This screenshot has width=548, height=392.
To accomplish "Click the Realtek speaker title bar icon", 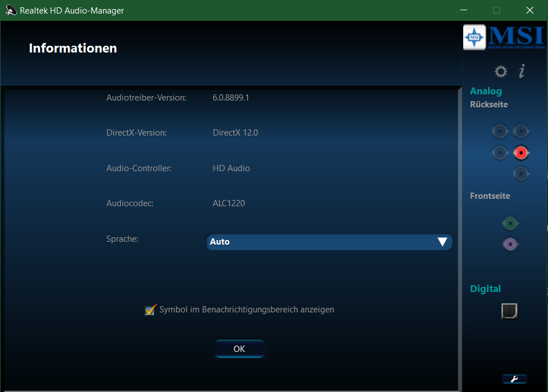I will 11,11.
